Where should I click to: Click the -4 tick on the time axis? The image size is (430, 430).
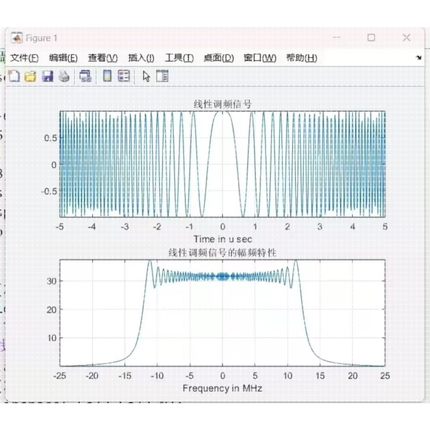pos(92,227)
